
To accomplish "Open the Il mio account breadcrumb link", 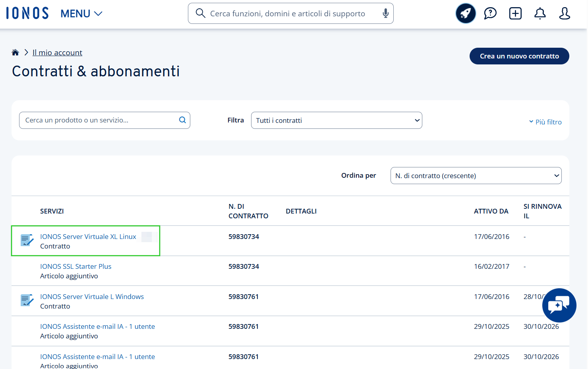I will click(x=57, y=52).
